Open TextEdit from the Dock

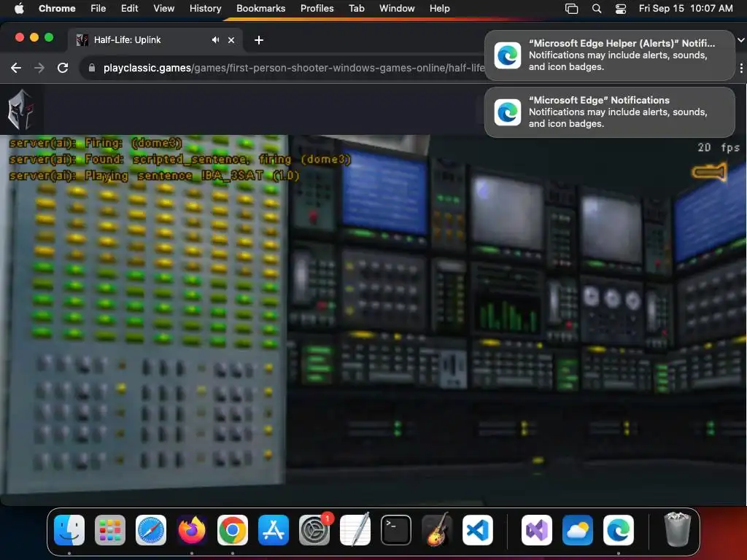(x=355, y=529)
